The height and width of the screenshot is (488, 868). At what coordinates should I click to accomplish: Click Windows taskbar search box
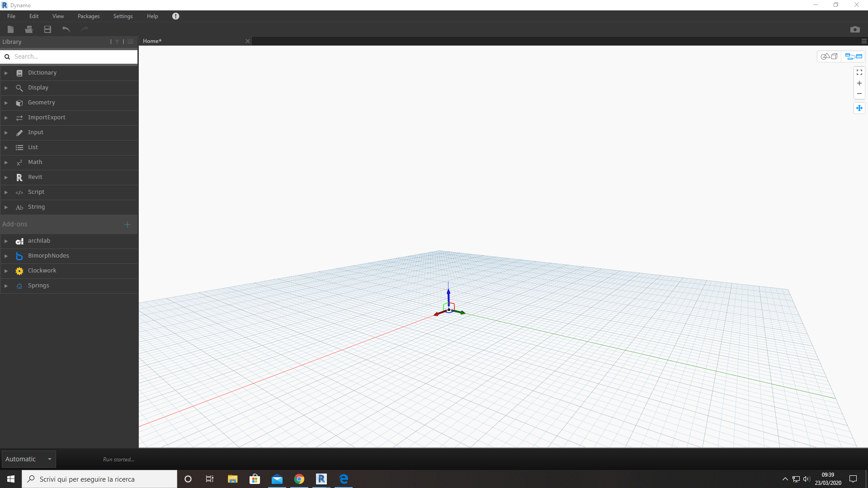click(99, 479)
